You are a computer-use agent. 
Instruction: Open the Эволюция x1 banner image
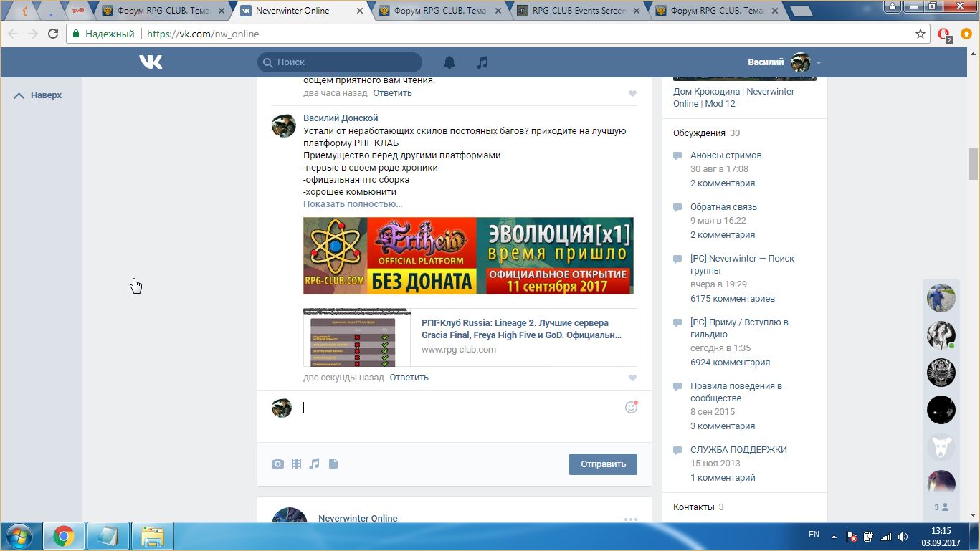click(x=468, y=256)
